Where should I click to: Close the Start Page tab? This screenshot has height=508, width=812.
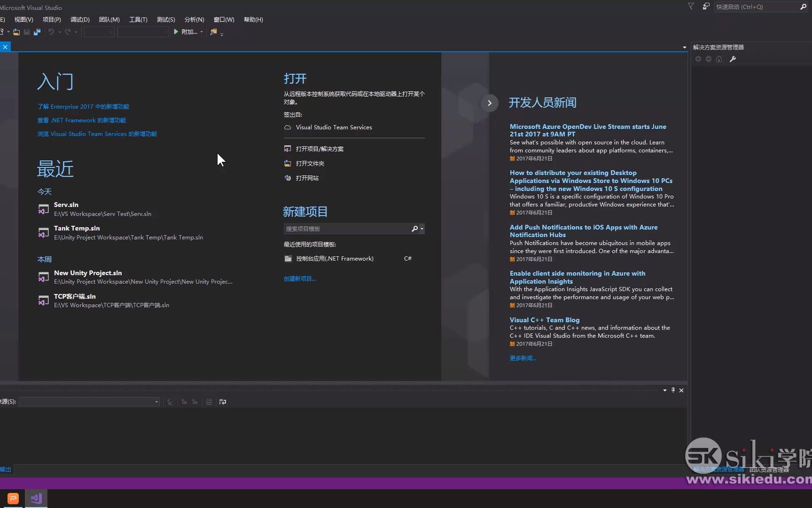[5, 47]
